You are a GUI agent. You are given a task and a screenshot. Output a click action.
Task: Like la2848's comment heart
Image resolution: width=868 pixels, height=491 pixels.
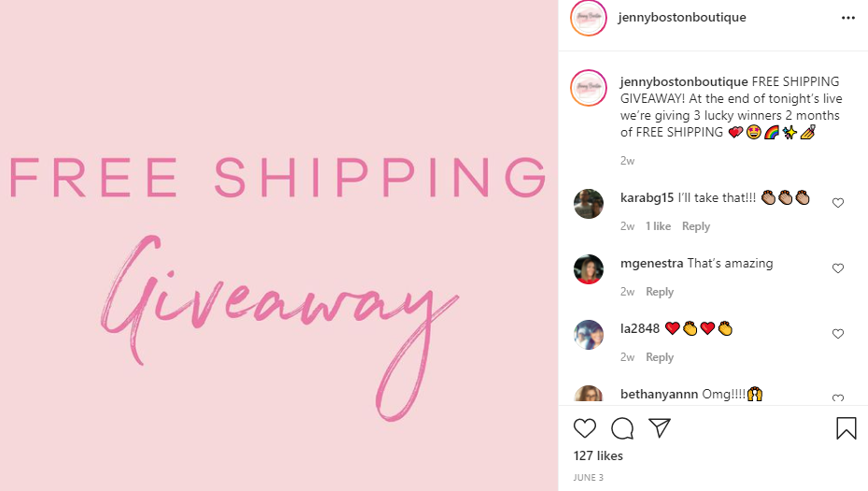coord(838,334)
